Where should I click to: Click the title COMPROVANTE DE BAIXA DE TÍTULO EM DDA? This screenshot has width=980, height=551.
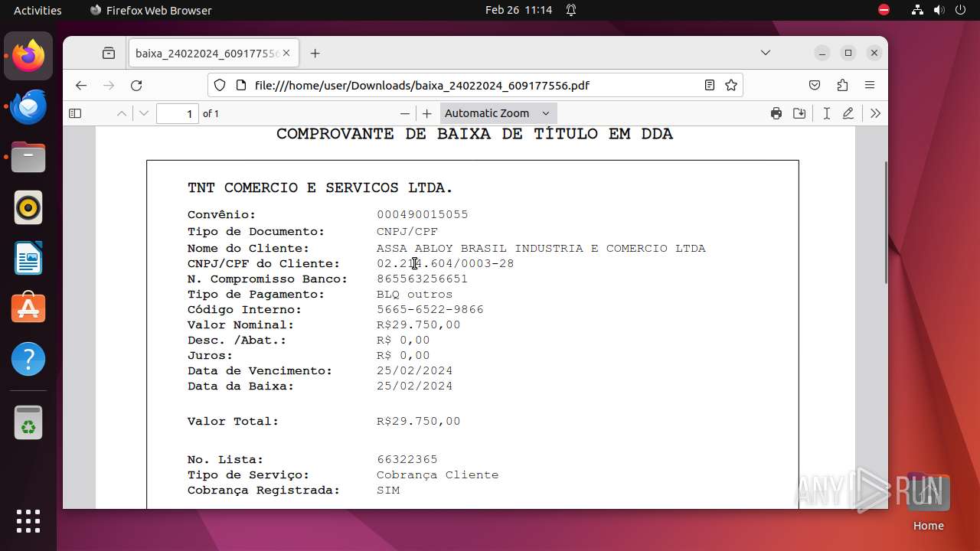tap(475, 134)
